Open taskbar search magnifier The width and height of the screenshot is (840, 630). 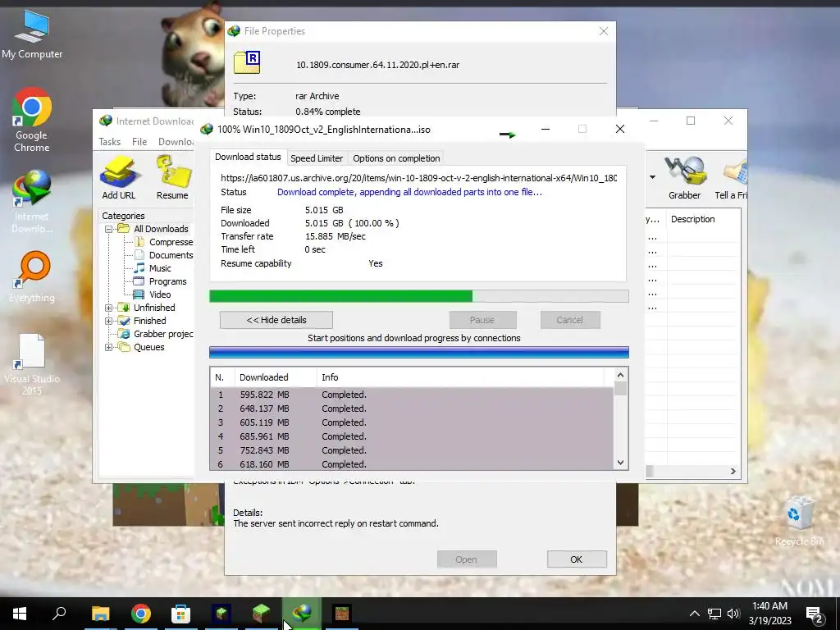tap(59, 614)
